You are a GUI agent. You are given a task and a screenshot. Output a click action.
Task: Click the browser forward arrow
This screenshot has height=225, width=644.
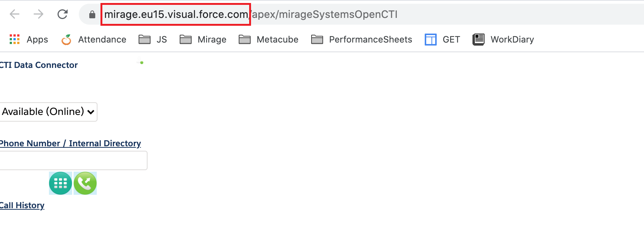tap(38, 14)
